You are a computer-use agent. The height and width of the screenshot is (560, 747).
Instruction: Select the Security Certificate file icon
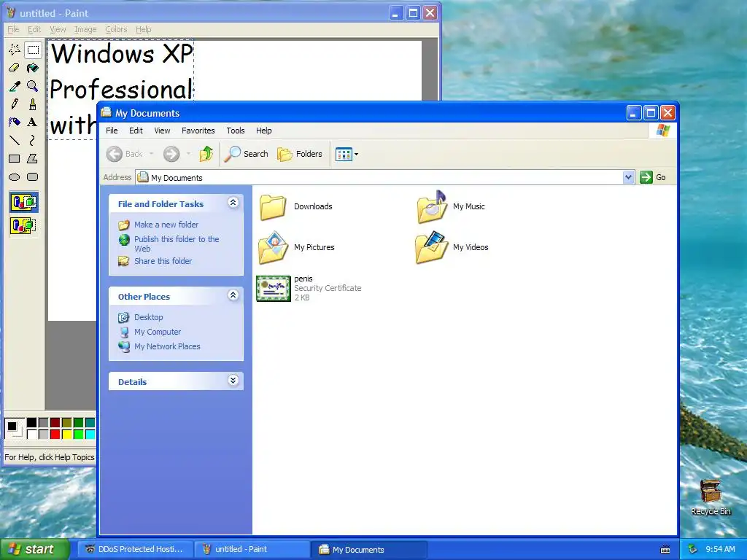(274, 288)
